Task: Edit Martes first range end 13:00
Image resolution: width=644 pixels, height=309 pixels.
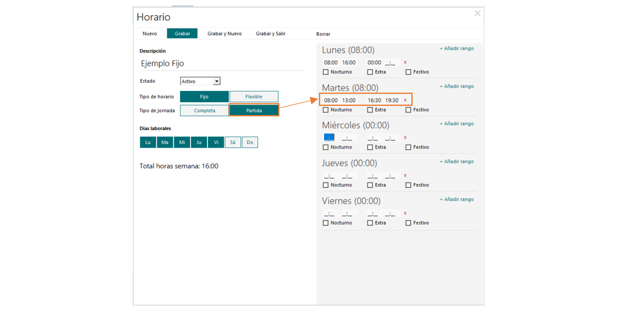Action: tap(349, 100)
